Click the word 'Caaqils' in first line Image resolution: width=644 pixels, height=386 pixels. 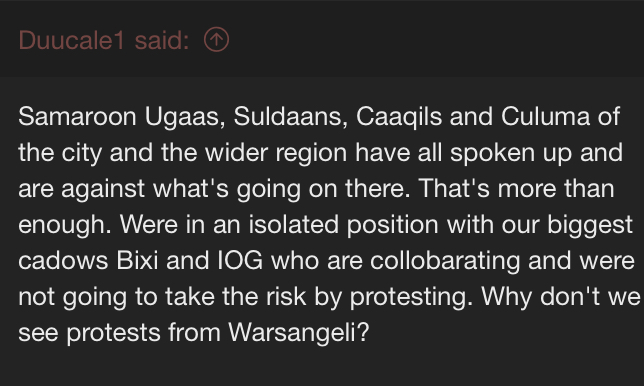tap(399, 116)
